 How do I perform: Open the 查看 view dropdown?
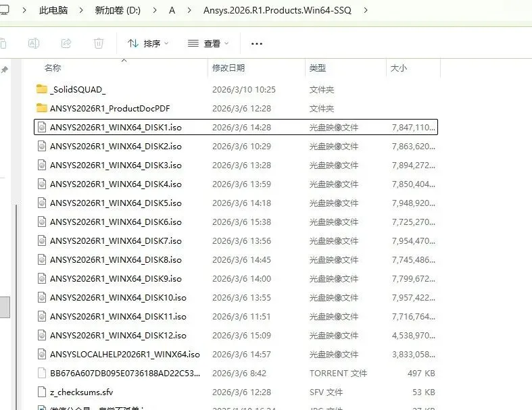pyautogui.click(x=208, y=43)
